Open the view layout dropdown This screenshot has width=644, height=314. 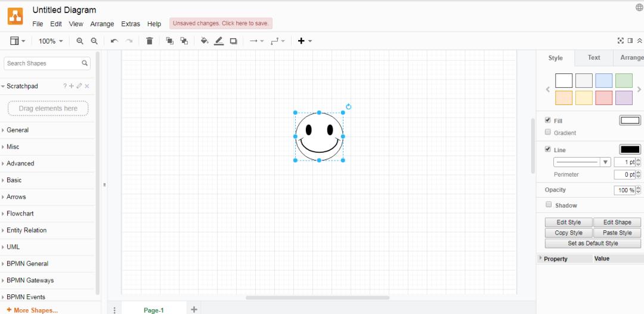pyautogui.click(x=18, y=41)
